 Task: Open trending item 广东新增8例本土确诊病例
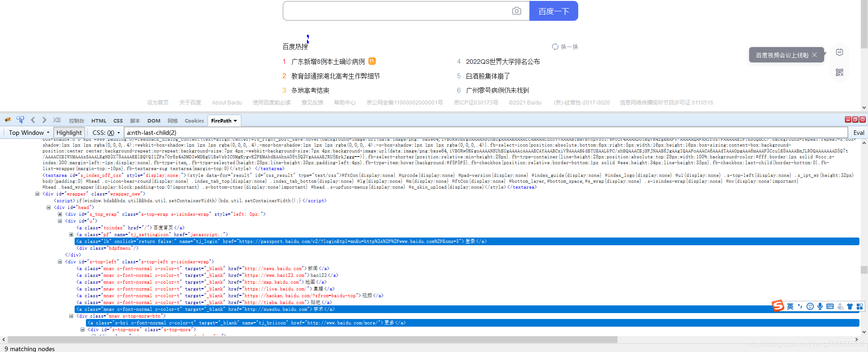pyautogui.click(x=328, y=62)
